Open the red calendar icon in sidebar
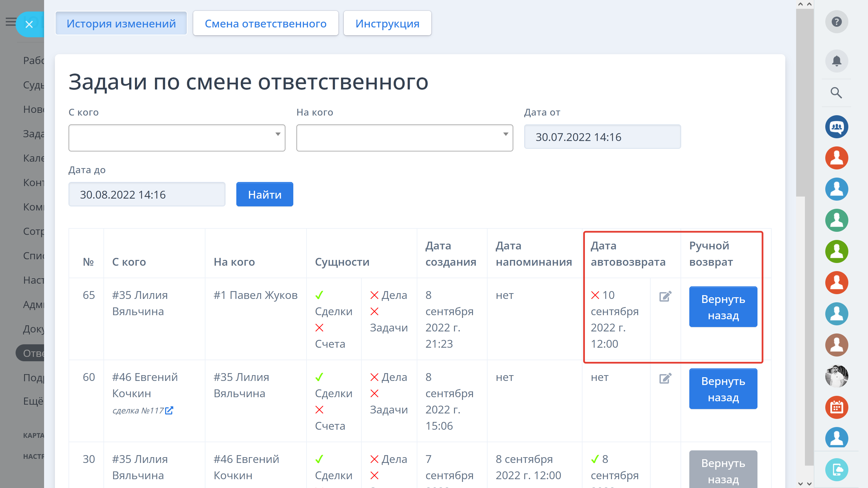This screenshot has width=868, height=488. [836, 407]
